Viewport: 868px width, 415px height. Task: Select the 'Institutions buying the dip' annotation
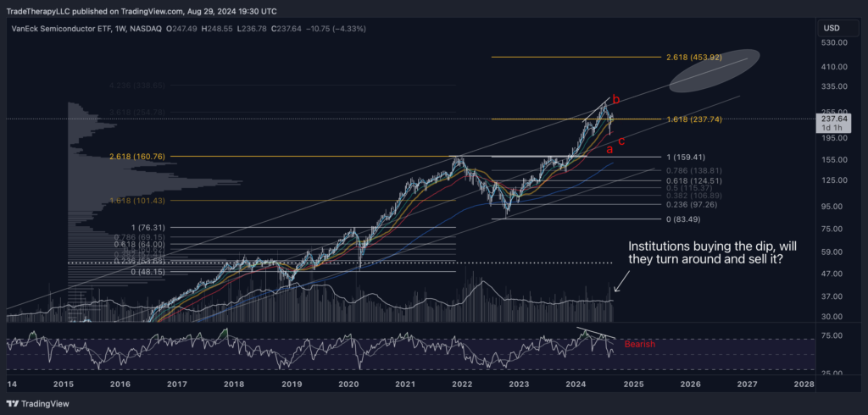[x=717, y=253]
